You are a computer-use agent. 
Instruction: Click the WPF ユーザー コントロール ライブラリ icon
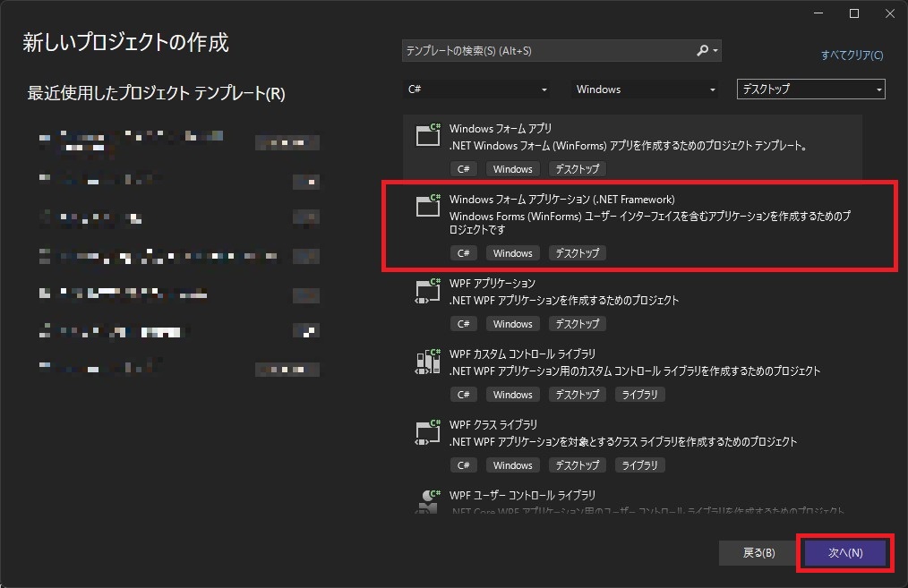(426, 499)
